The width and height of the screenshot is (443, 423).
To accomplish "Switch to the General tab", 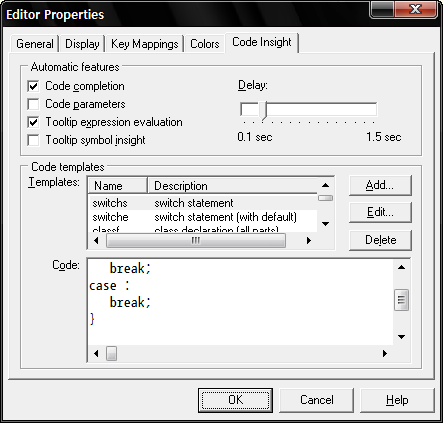I will tap(35, 44).
